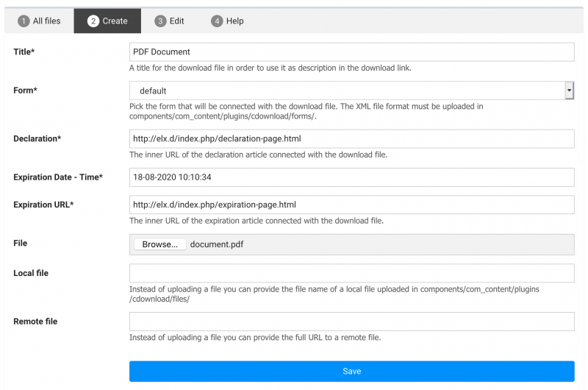Open the Help tab
Image resolution: width=588 pixels, height=390 pixels.
click(x=227, y=21)
